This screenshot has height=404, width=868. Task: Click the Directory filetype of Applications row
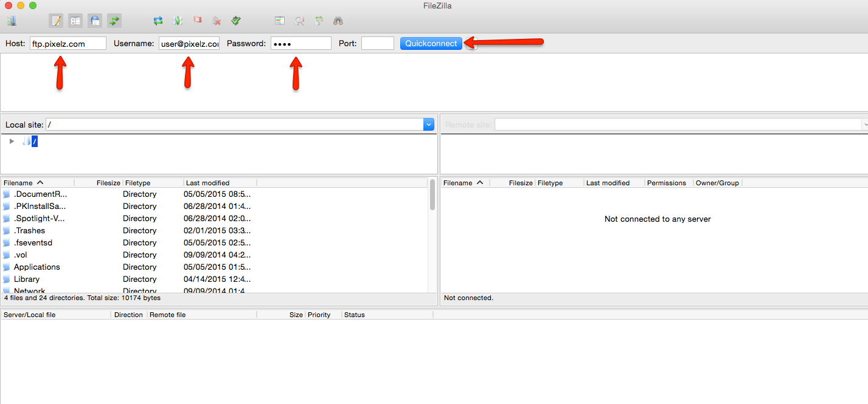[140, 267]
